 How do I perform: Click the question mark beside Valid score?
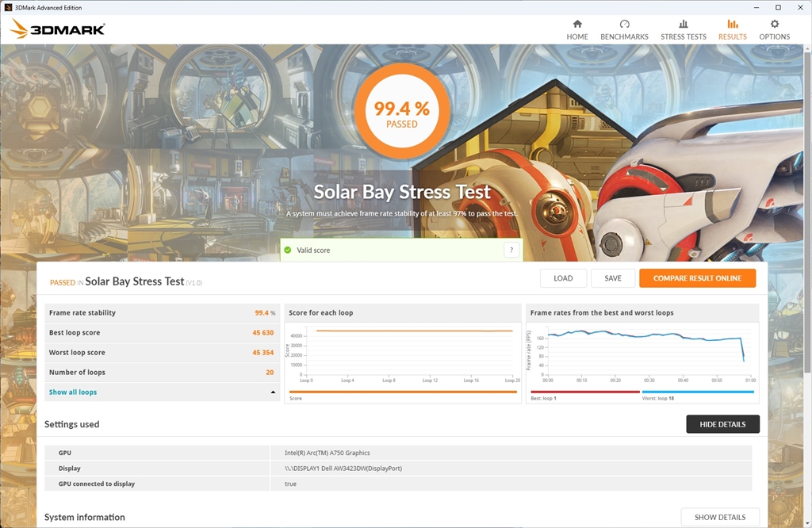[511, 250]
